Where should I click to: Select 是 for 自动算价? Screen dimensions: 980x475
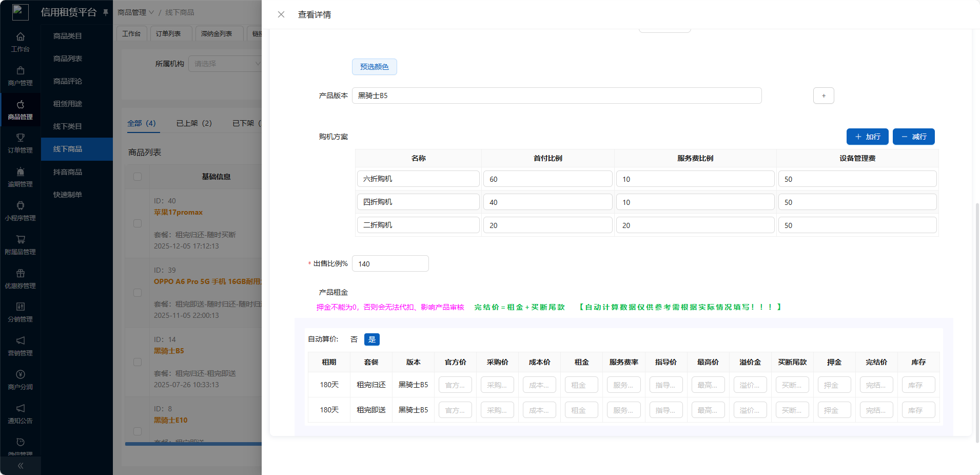[x=372, y=339]
